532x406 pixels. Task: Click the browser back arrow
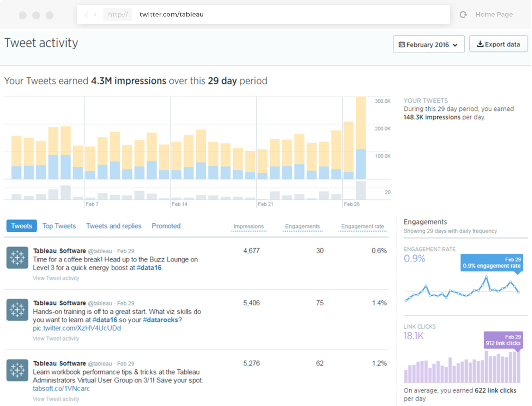[x=86, y=15]
